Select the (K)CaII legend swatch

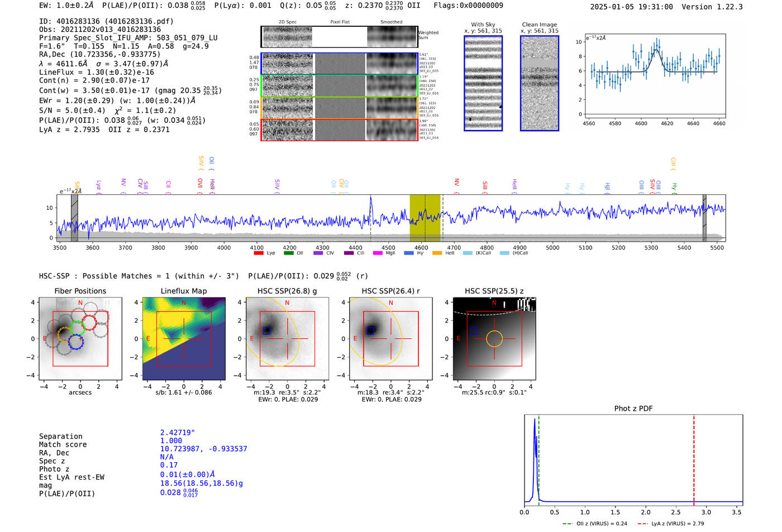click(468, 253)
